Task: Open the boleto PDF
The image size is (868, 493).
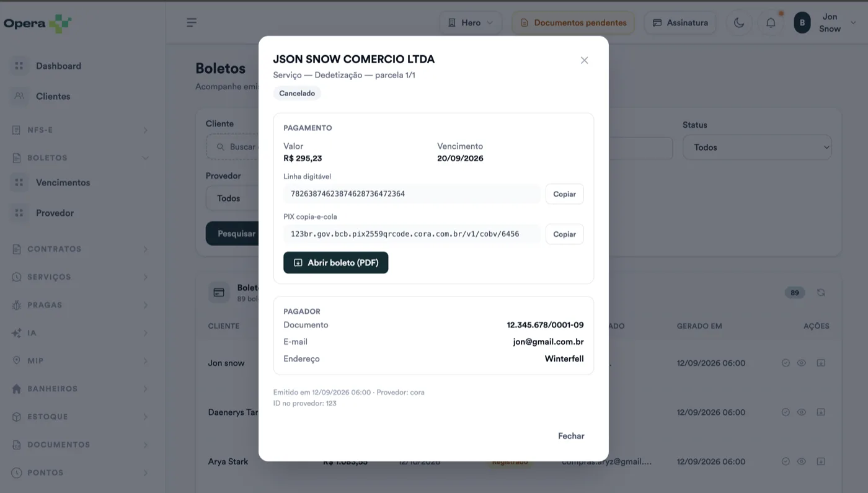Action: [335, 263]
